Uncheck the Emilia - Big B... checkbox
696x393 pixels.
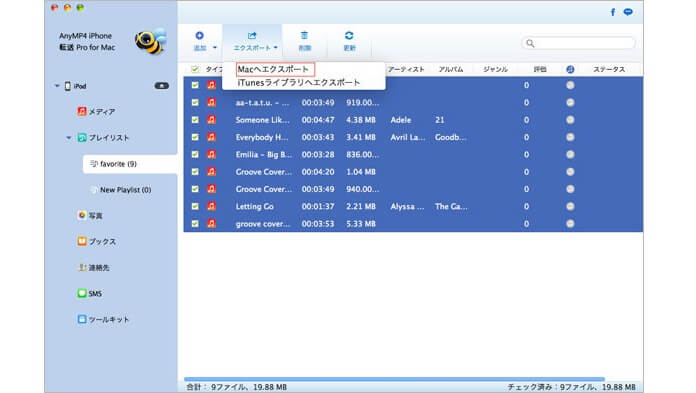(x=195, y=155)
